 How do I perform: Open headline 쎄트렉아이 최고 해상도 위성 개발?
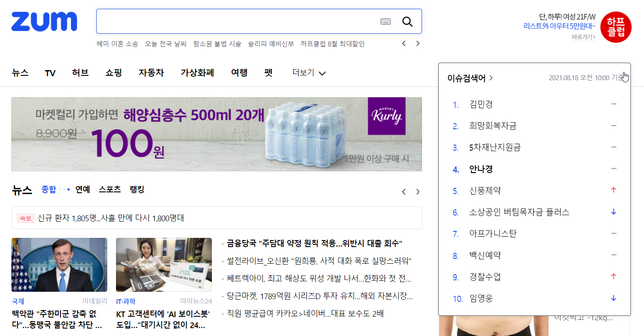pos(319,279)
